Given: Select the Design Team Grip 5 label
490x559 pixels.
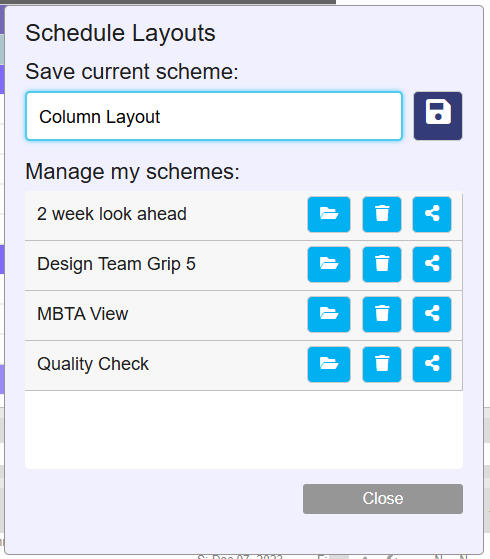Looking at the screenshot, I should coord(116,264).
